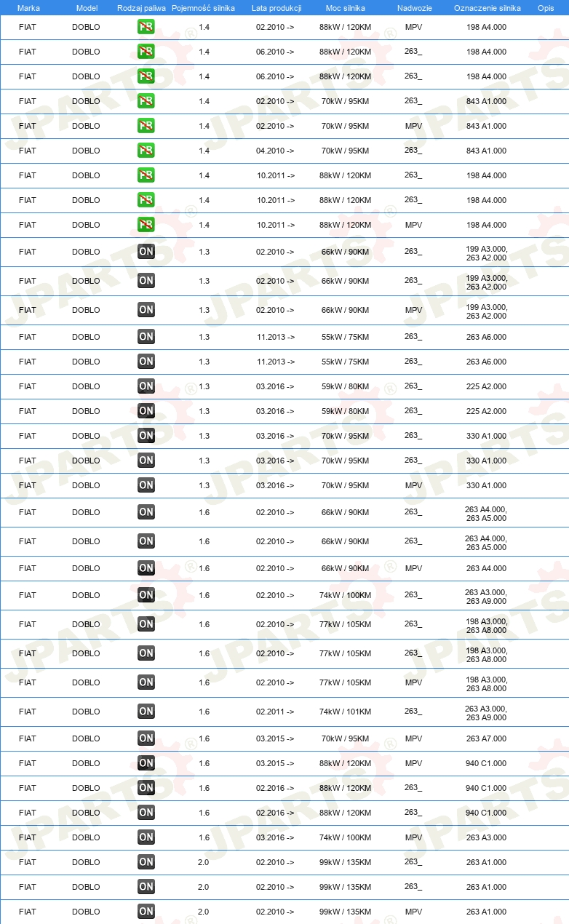Screen dimensions: 569x924
Task: Select '330 A1.000' in the MPV row
Action: pyautogui.click(x=486, y=485)
